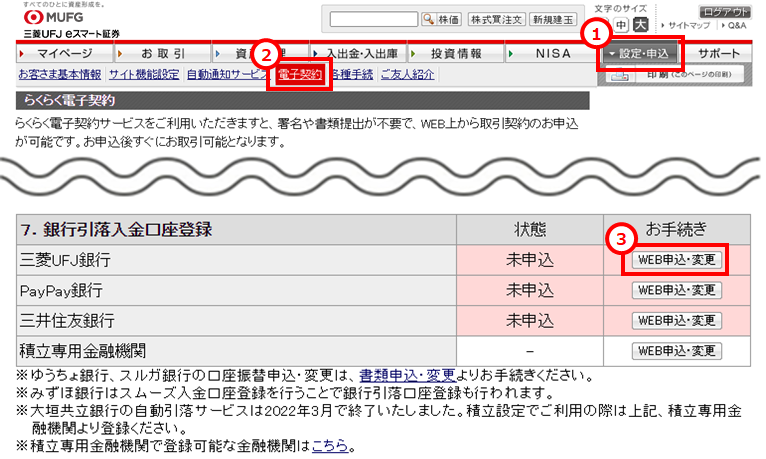Image resolution: width=766 pixels, height=459 pixels.
Task: Click WEB申込・変更 for 三井住友銀行
Action: 677,320
